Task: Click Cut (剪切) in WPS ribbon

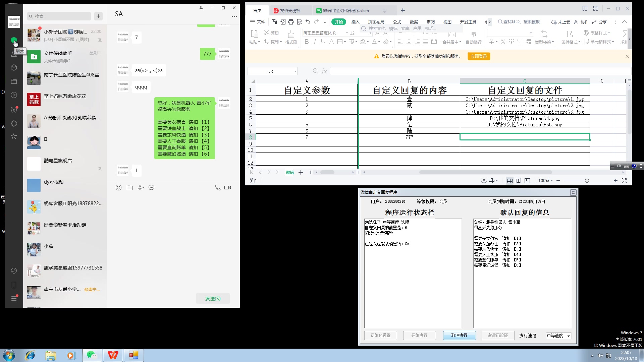Action: point(271,33)
